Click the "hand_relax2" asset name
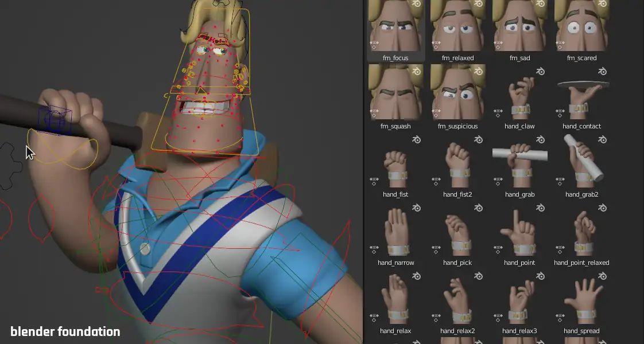Screen dimensions: 644x344 (457, 331)
